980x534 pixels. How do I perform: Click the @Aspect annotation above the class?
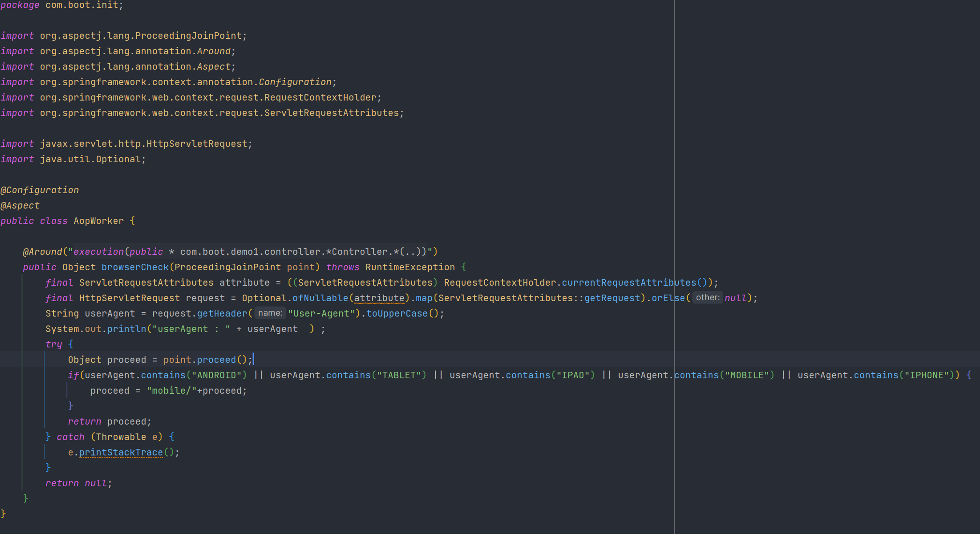point(20,205)
